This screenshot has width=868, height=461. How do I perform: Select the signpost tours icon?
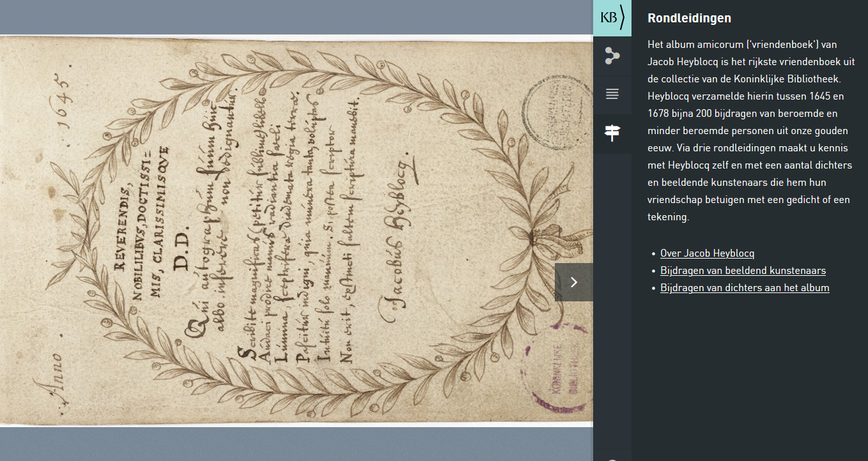point(612,133)
